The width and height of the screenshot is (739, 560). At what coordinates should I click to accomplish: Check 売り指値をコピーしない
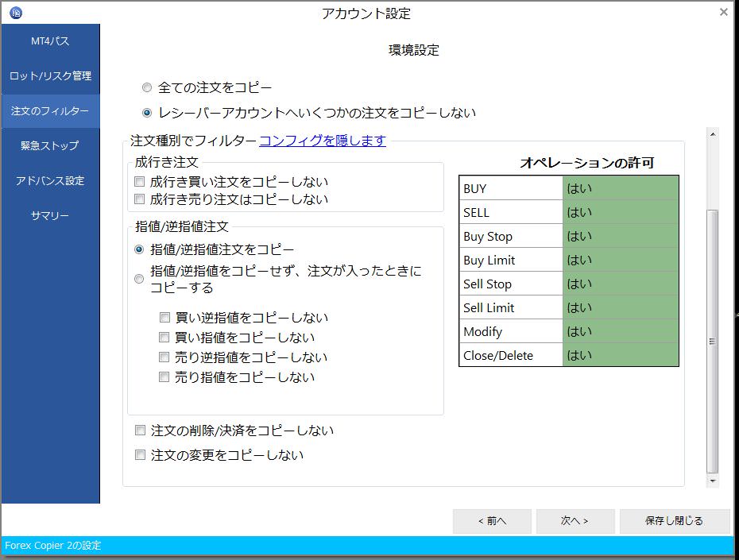[x=164, y=377]
